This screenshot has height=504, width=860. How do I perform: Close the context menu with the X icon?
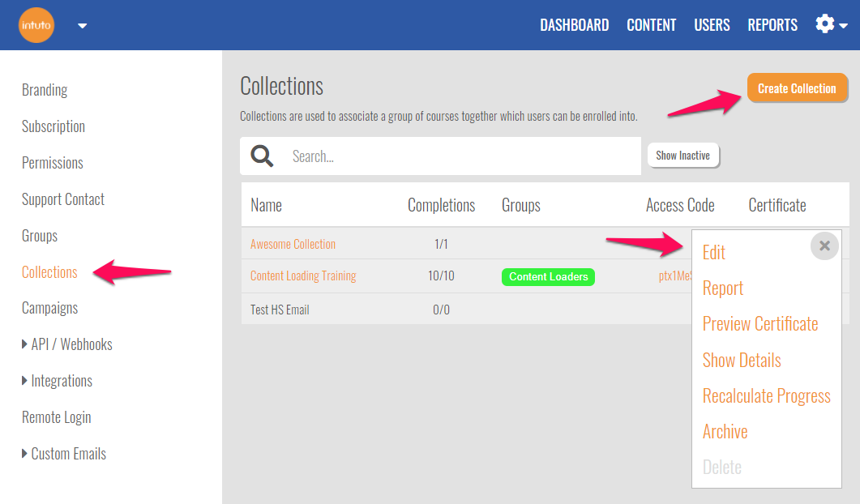pyautogui.click(x=824, y=246)
